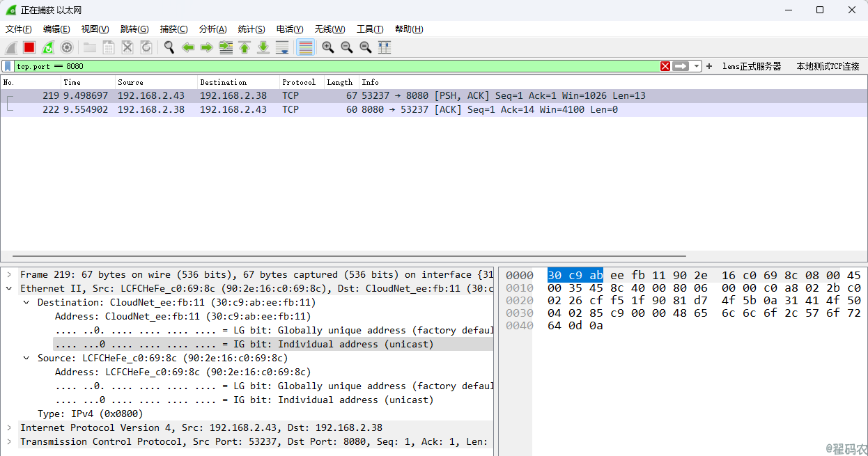Expand Transmission Control Protocol details
This screenshot has height=456, width=868.
click(x=9, y=442)
